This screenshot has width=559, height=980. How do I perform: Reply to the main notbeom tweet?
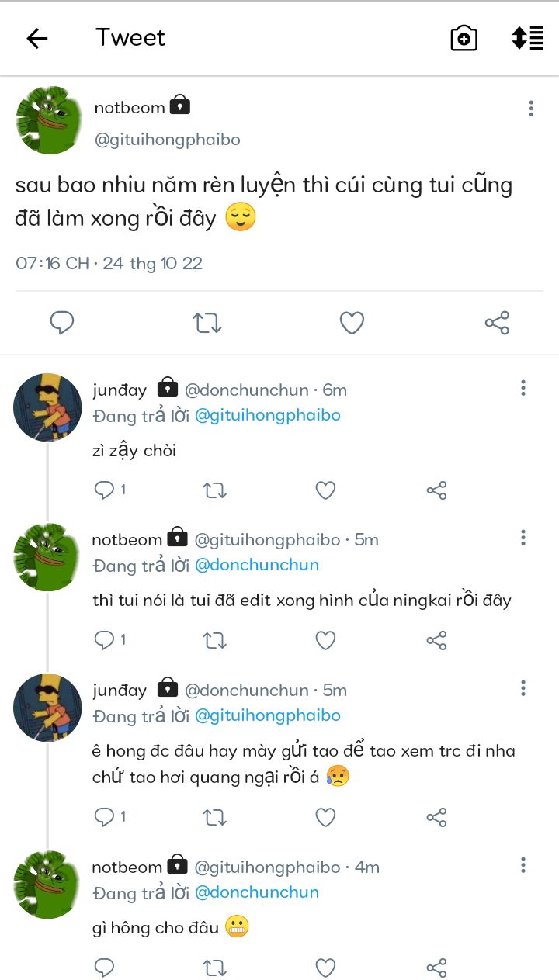click(x=62, y=322)
